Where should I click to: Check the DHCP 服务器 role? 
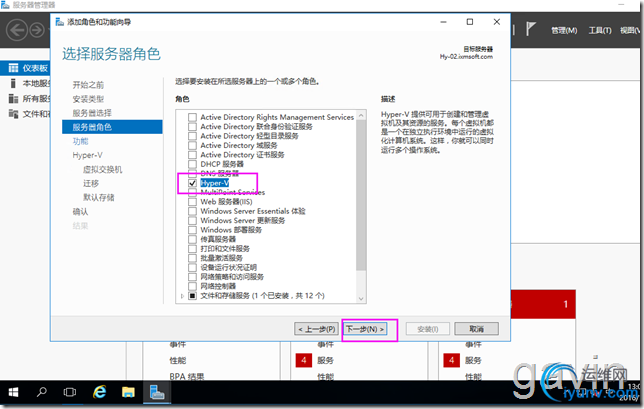[192, 164]
